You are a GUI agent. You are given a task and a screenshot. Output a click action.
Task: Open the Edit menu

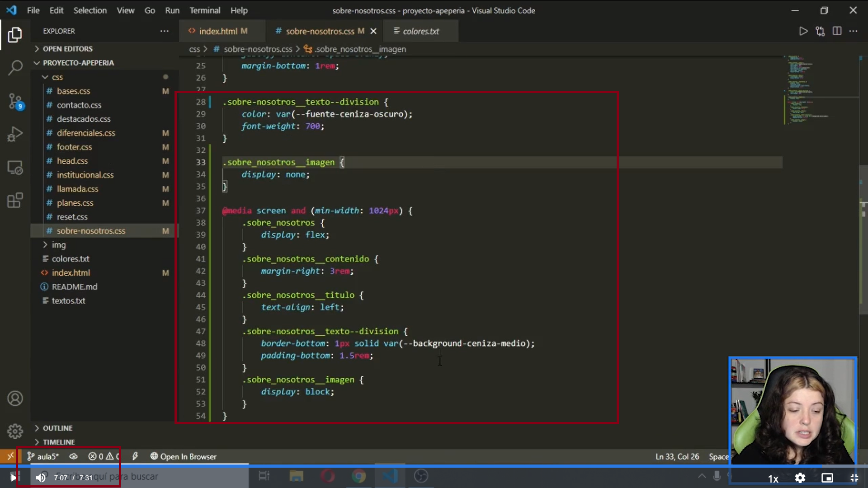[x=57, y=10]
